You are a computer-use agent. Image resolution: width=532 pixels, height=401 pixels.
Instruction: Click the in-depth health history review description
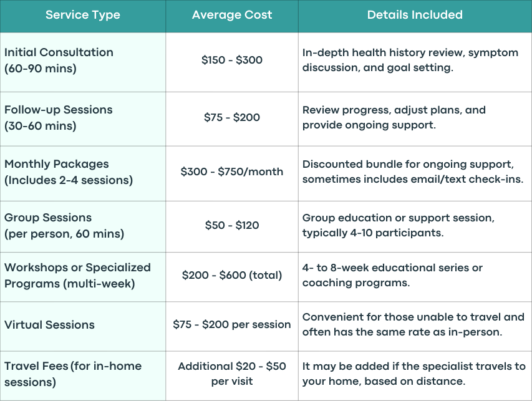(x=410, y=60)
